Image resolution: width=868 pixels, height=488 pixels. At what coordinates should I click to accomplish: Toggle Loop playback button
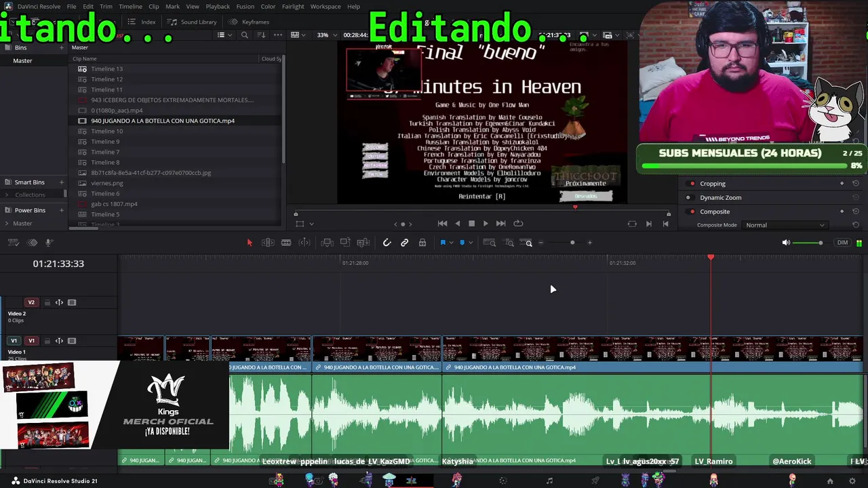pos(518,224)
